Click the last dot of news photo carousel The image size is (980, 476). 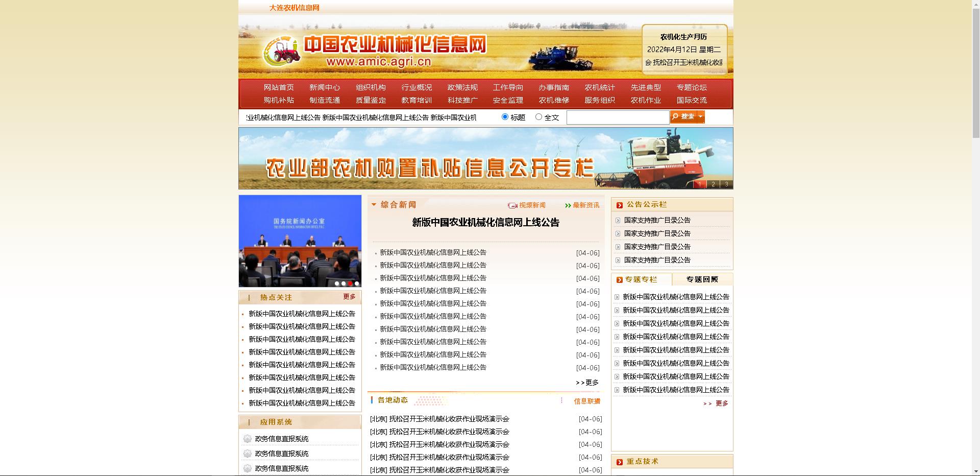[357, 283]
